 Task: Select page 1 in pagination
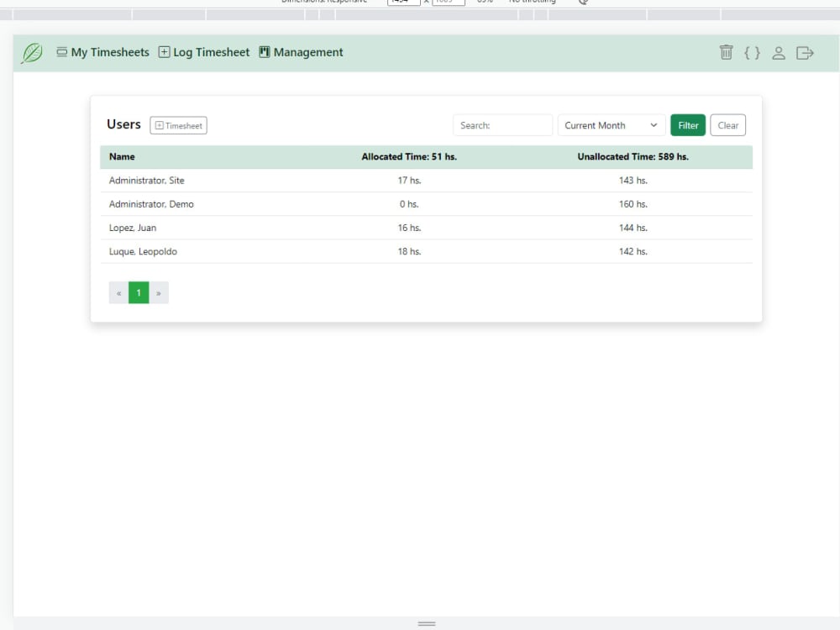click(138, 292)
